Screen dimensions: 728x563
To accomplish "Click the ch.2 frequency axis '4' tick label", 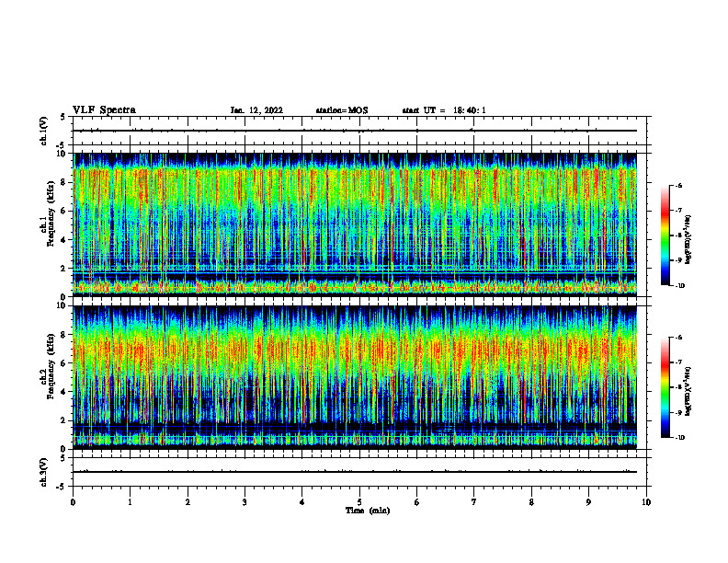I will point(63,392).
